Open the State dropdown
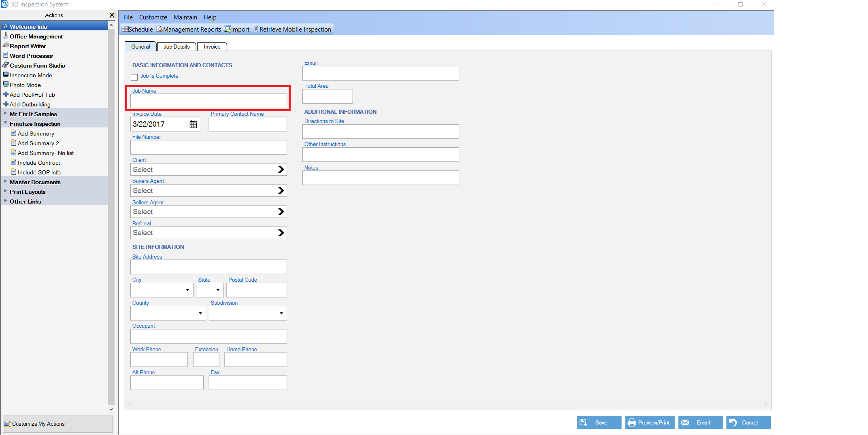Image resolution: width=868 pixels, height=435 pixels. (218, 290)
